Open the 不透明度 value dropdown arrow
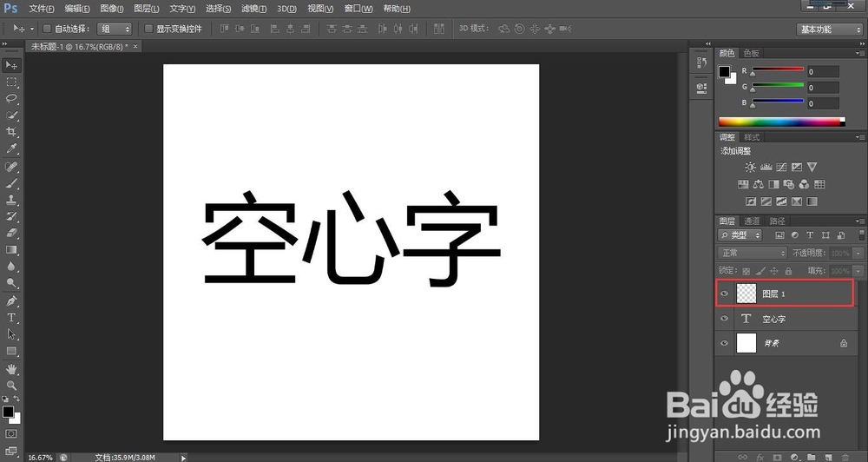 tap(858, 254)
